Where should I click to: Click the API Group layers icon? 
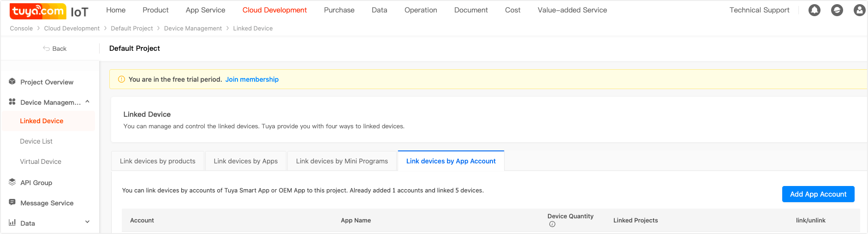12,182
